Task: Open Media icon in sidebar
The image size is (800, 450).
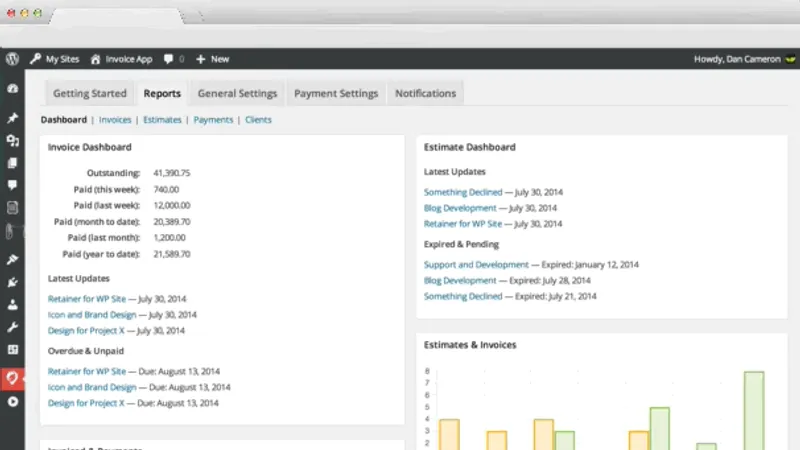Action: [12, 140]
